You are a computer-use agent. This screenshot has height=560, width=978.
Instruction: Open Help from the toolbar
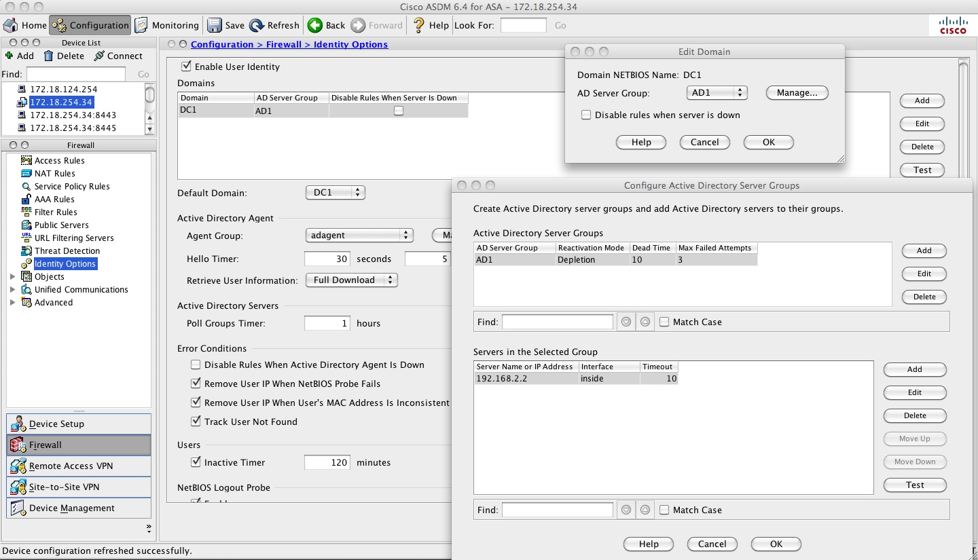431,25
